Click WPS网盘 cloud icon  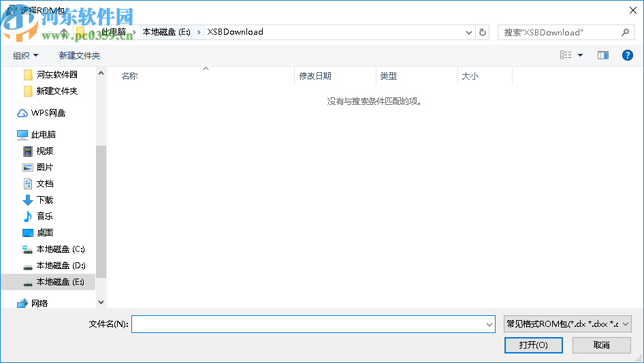tap(22, 113)
